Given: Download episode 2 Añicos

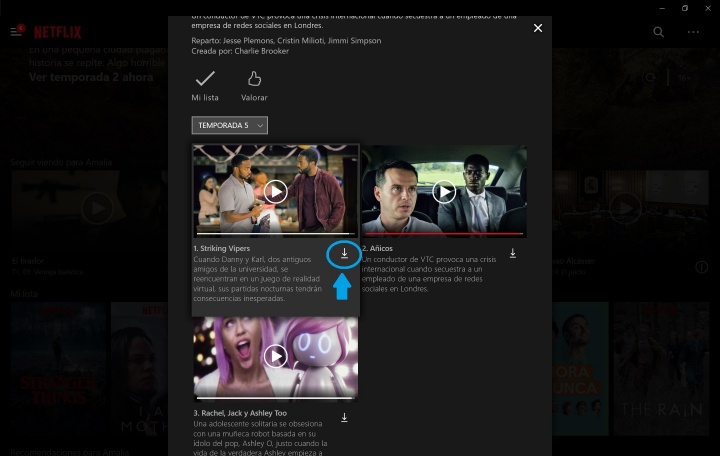Looking at the screenshot, I should [512, 253].
